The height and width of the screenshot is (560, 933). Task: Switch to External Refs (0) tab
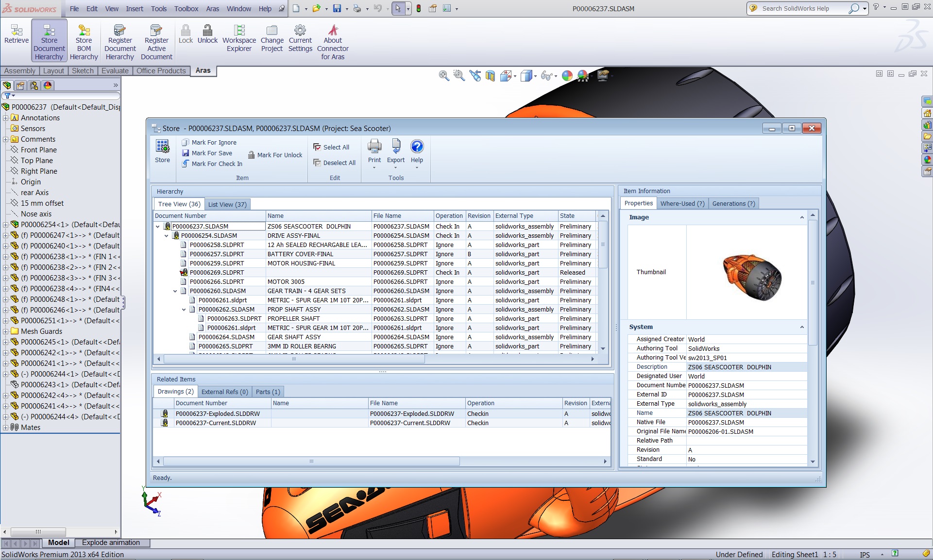point(224,392)
